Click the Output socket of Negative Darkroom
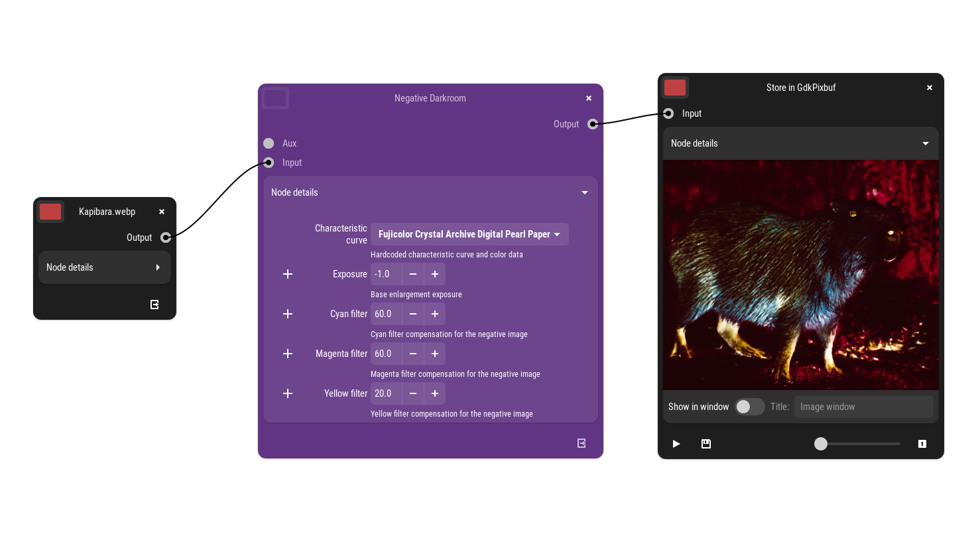 point(593,124)
